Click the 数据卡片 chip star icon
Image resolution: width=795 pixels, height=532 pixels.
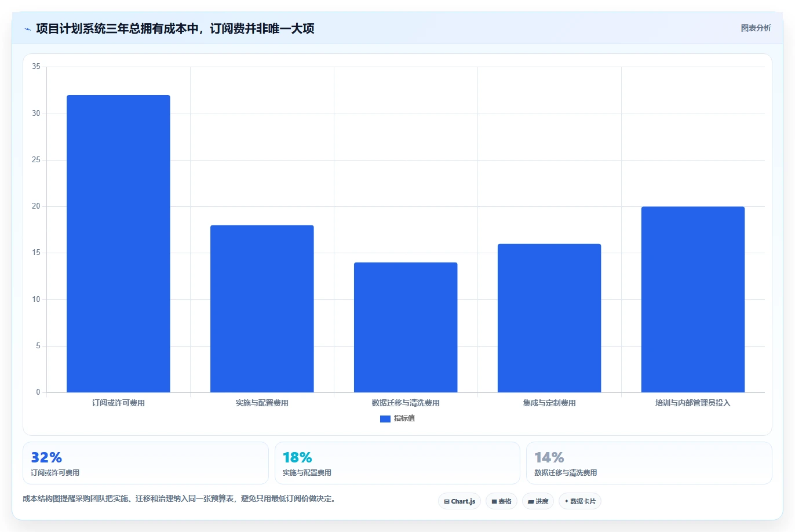click(x=567, y=501)
